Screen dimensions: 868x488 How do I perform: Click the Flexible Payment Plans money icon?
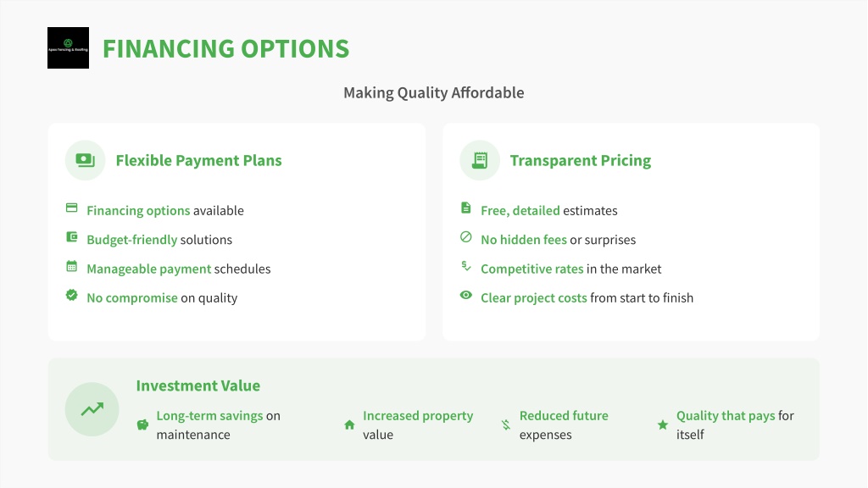[85, 160]
